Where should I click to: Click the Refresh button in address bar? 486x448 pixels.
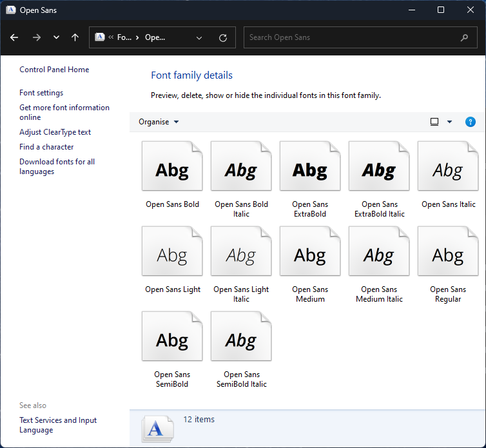tap(223, 38)
